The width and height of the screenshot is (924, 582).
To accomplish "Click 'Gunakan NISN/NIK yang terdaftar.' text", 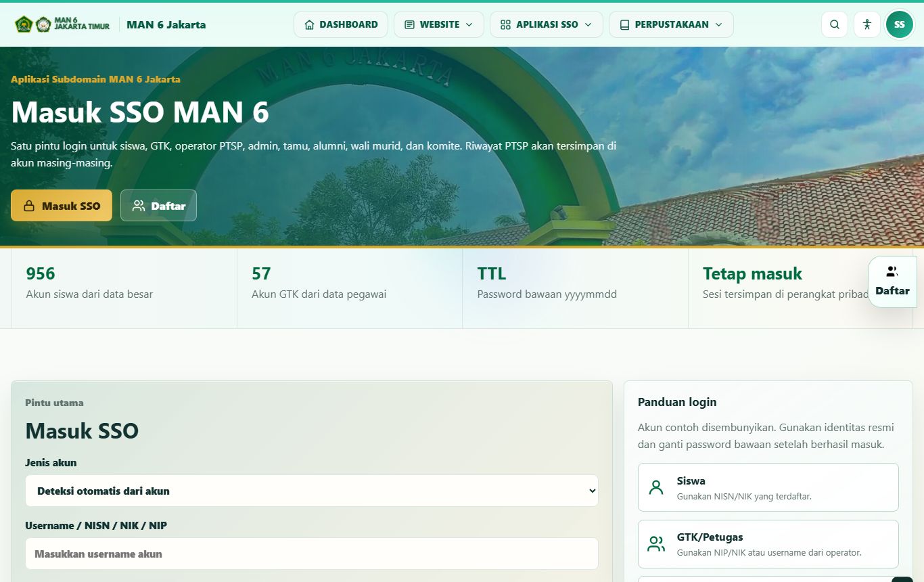I will coord(744,496).
